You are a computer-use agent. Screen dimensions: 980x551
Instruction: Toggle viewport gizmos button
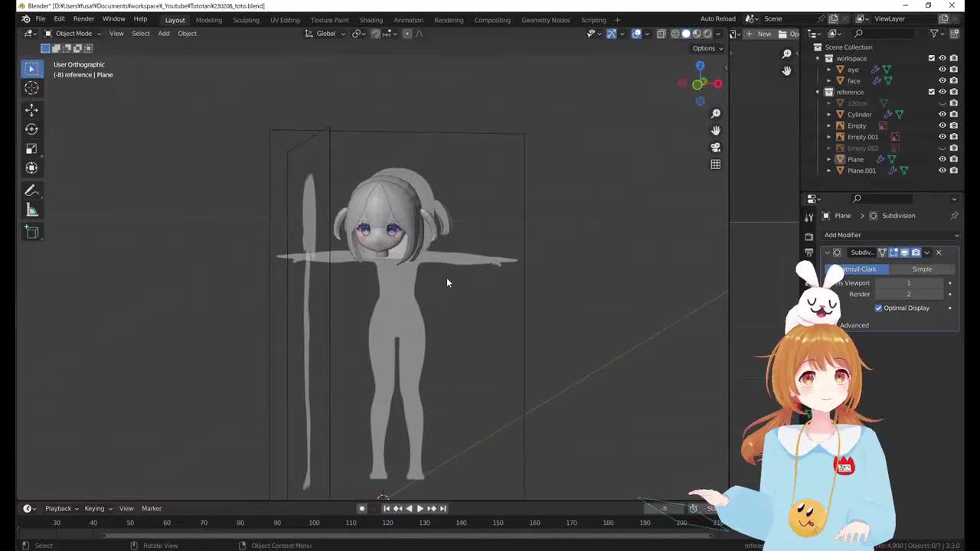click(611, 34)
